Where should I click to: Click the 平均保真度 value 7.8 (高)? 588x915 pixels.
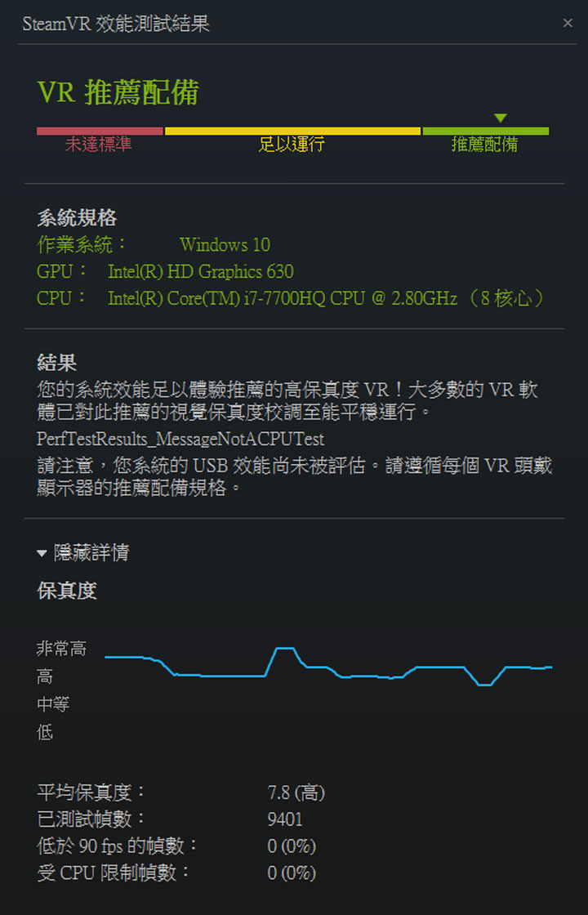[296, 793]
